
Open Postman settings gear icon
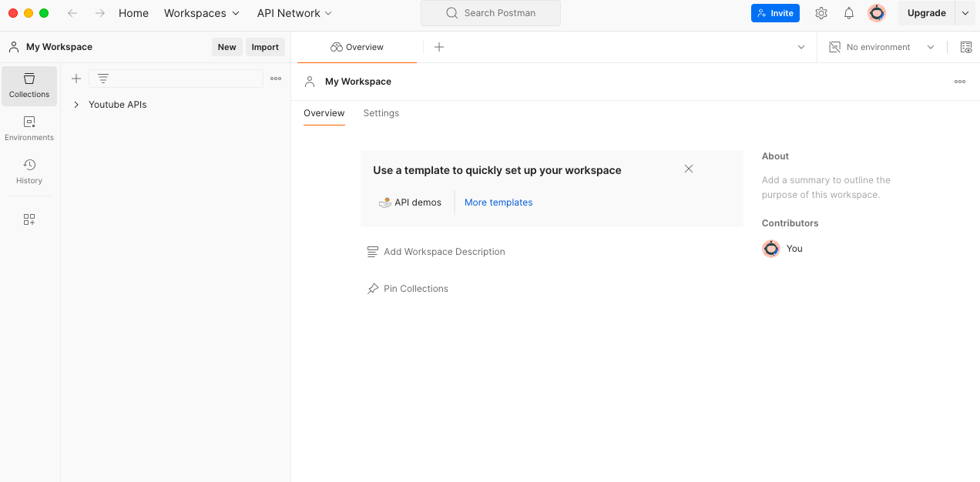point(821,13)
